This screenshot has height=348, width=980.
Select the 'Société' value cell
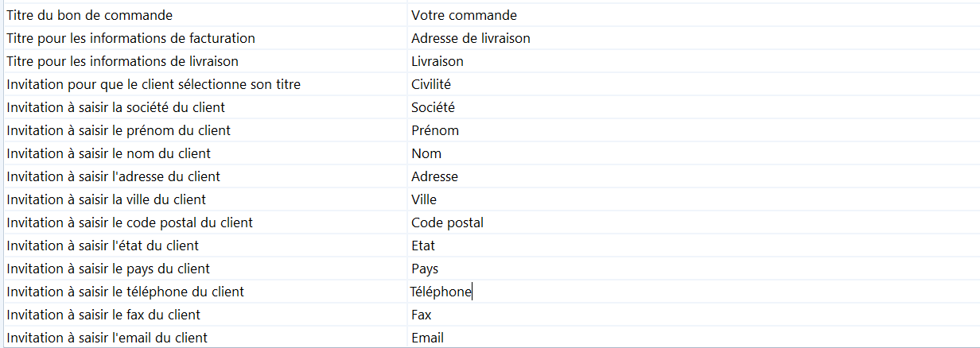[434, 107]
